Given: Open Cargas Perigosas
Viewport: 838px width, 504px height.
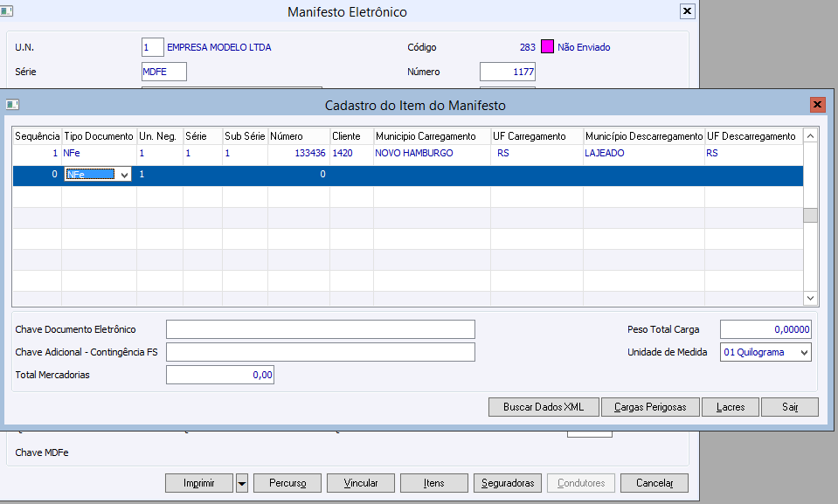Looking at the screenshot, I should pyautogui.click(x=650, y=407).
